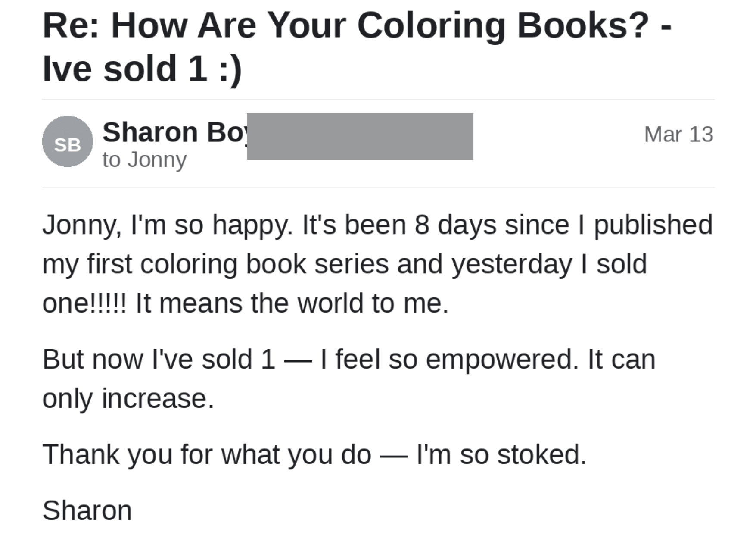Click the word "empowered" in the email
Image resolution: width=756 pixels, height=535 pixels.
(501, 359)
